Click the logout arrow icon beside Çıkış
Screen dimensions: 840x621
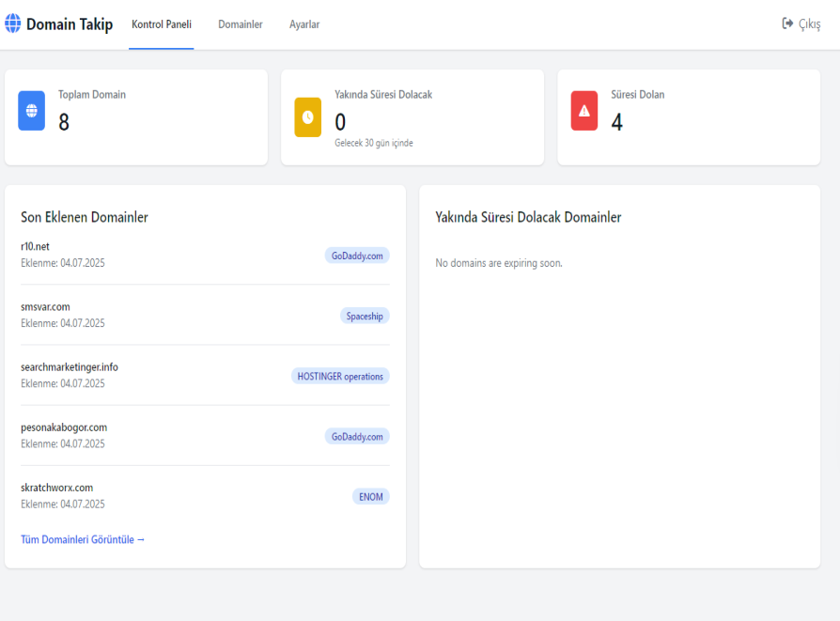pos(787,24)
